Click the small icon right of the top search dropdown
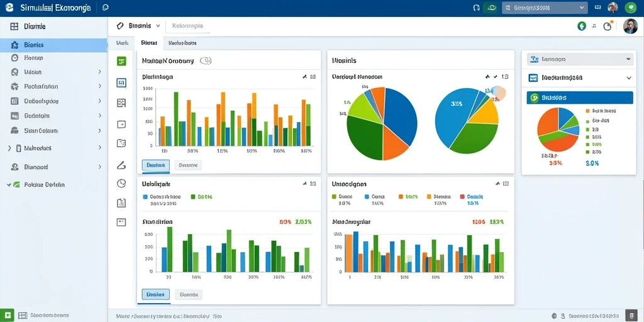Screen dimensions: 644x322 point(597,8)
